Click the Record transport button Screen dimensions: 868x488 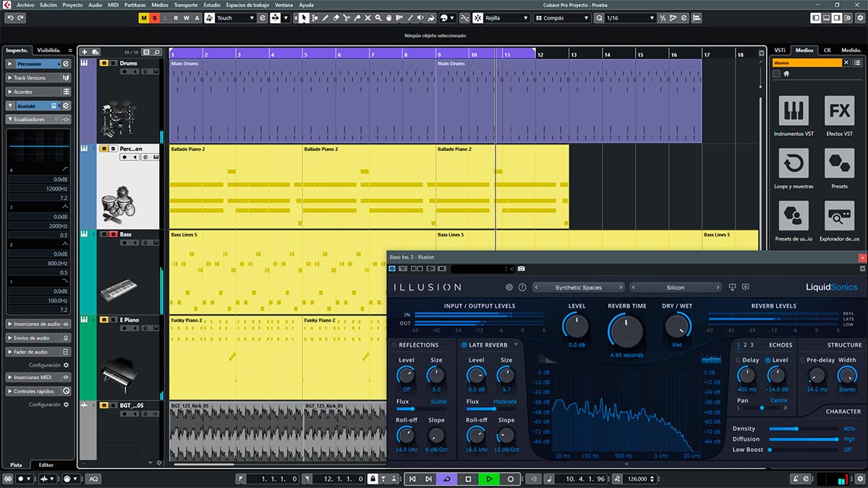[x=511, y=479]
